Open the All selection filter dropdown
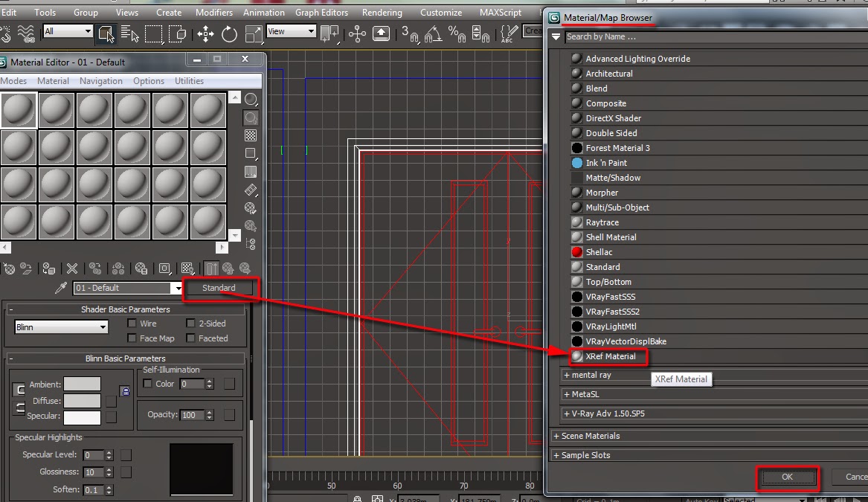Viewport: 868px width, 502px height. coord(68,31)
